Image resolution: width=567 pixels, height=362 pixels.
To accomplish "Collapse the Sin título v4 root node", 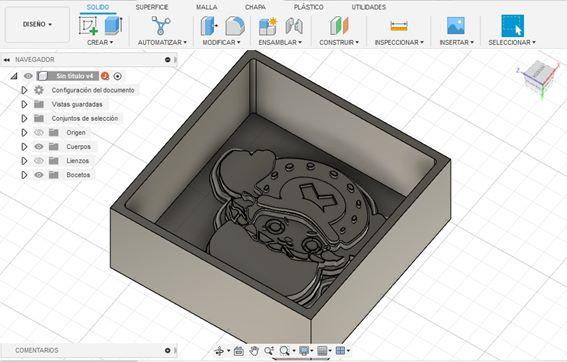I will 14,76.
